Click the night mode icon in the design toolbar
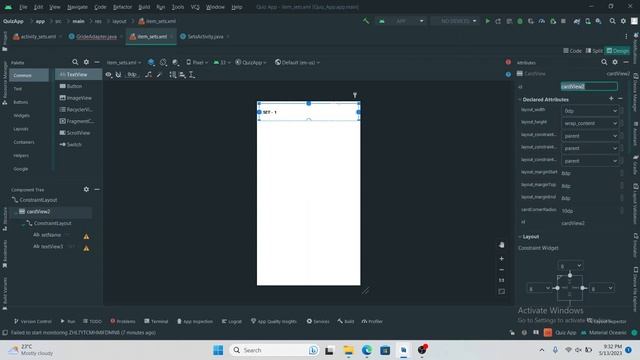640x360 pixels. point(176,62)
